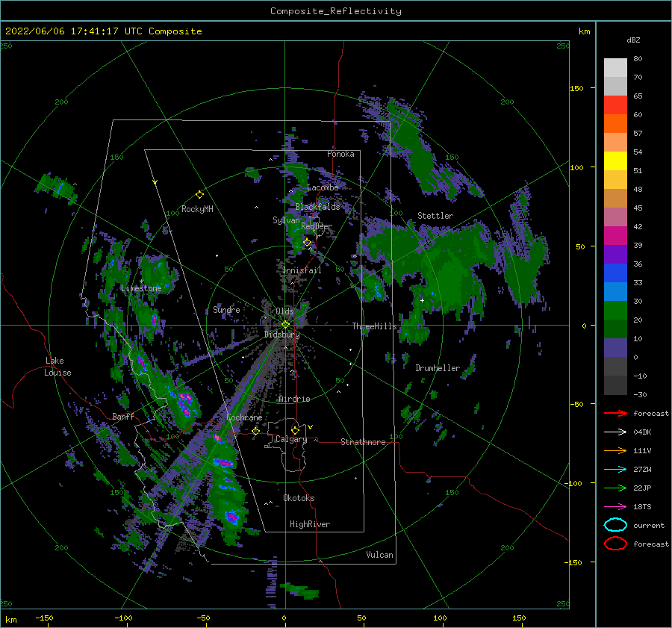Click the Sundre city label
Viewport: 672px width, 628px height.
point(226,309)
